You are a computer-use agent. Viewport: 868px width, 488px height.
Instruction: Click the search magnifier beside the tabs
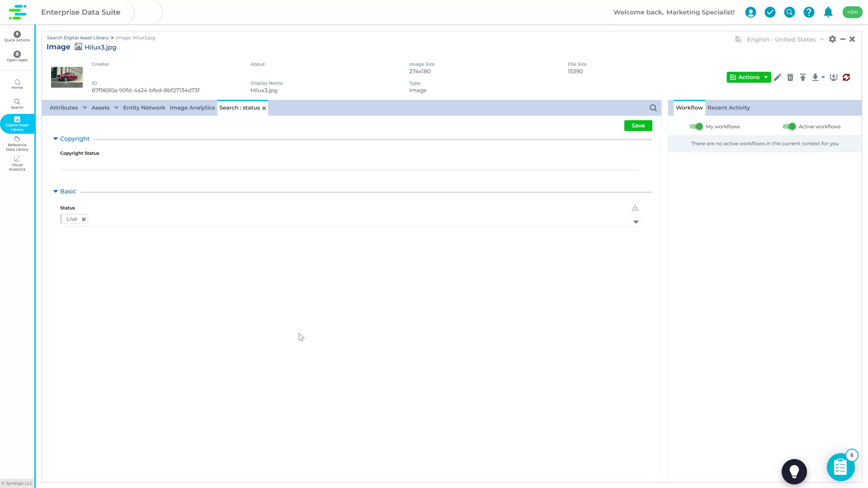pos(653,108)
